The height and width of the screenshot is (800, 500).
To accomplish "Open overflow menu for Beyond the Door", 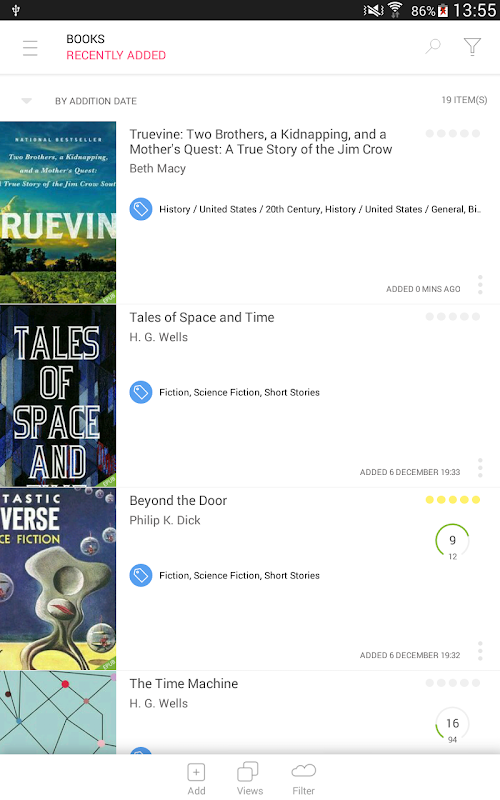I will [x=480, y=651].
